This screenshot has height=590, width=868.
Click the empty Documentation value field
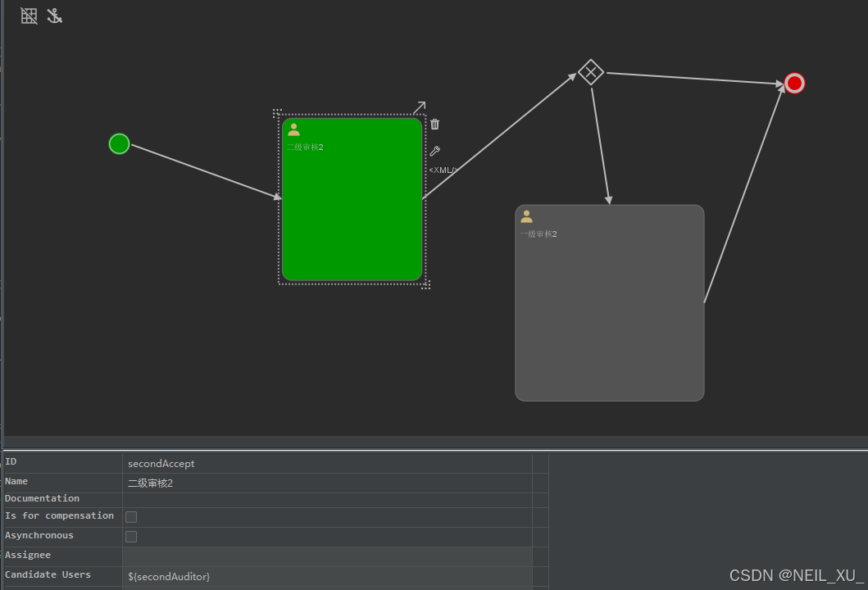click(x=326, y=499)
